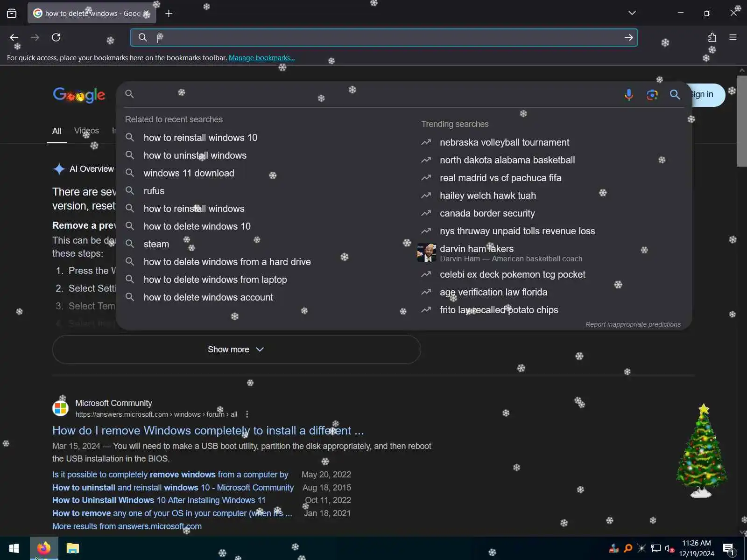The width and height of the screenshot is (747, 560).
Task: Click the sparkle star tray icon
Action: 642,548
